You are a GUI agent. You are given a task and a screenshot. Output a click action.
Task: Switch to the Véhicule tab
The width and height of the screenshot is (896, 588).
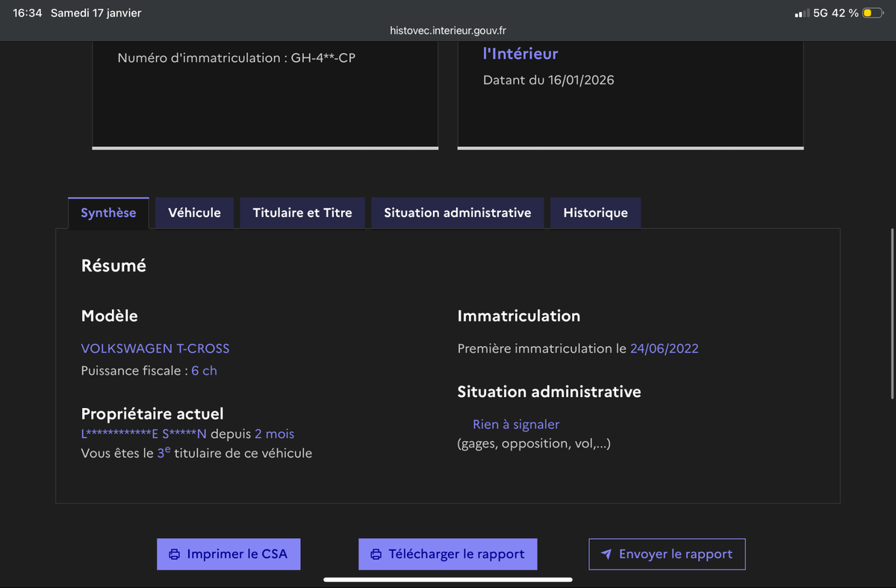pos(194,213)
